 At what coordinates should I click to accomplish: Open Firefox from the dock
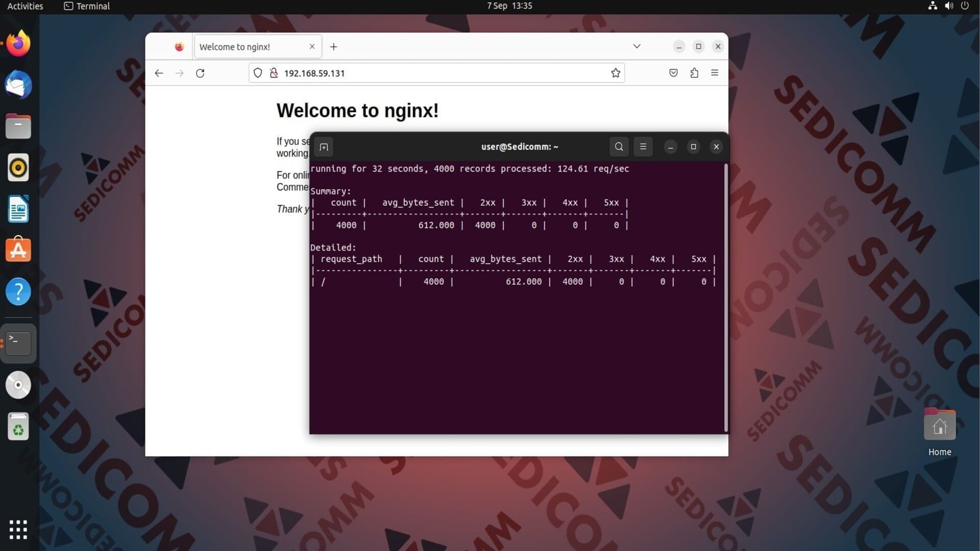coord(18,43)
